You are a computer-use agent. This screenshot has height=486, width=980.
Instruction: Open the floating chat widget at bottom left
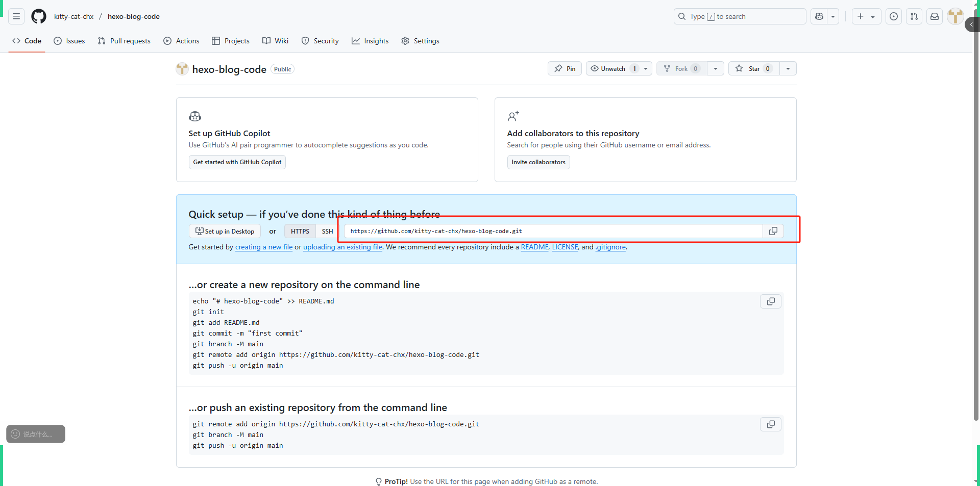[36, 434]
